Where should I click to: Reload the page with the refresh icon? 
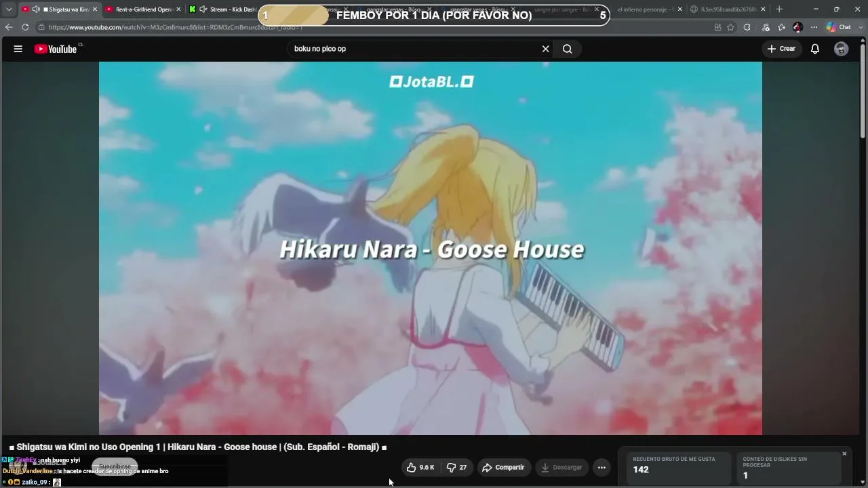pyautogui.click(x=25, y=27)
